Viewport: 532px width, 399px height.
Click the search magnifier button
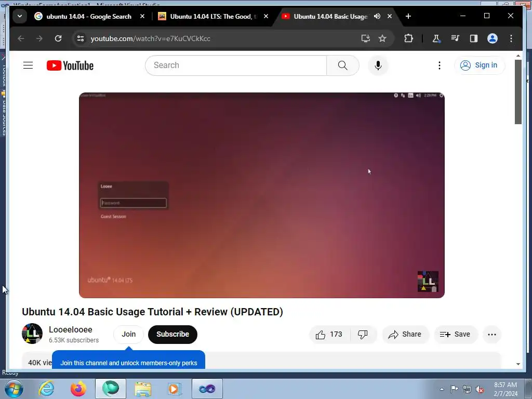[343, 65]
